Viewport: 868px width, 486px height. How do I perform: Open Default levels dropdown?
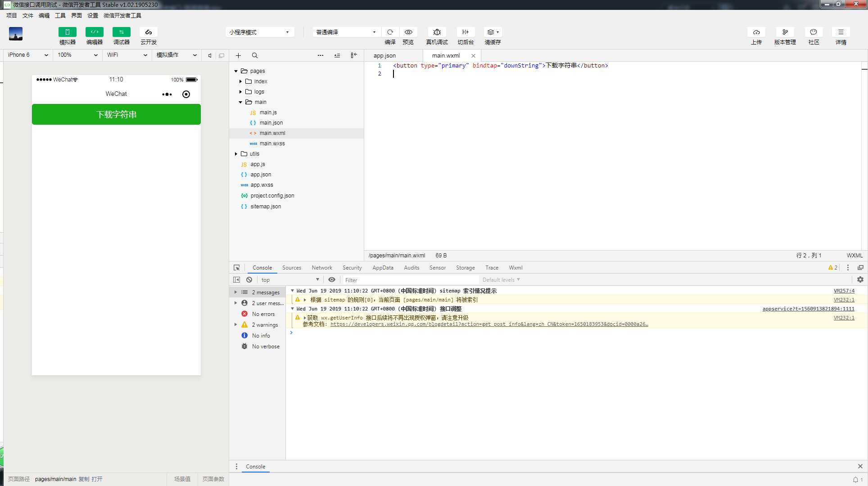point(501,280)
